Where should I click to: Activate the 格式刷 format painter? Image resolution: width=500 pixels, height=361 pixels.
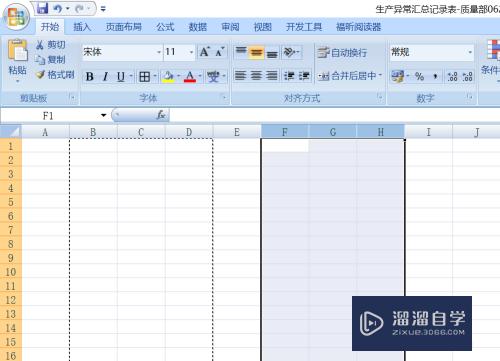[55, 75]
